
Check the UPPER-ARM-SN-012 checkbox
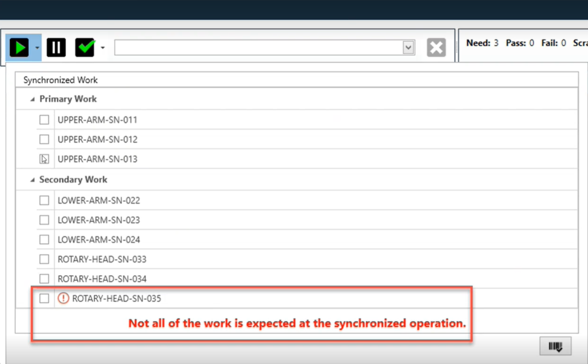click(x=44, y=139)
